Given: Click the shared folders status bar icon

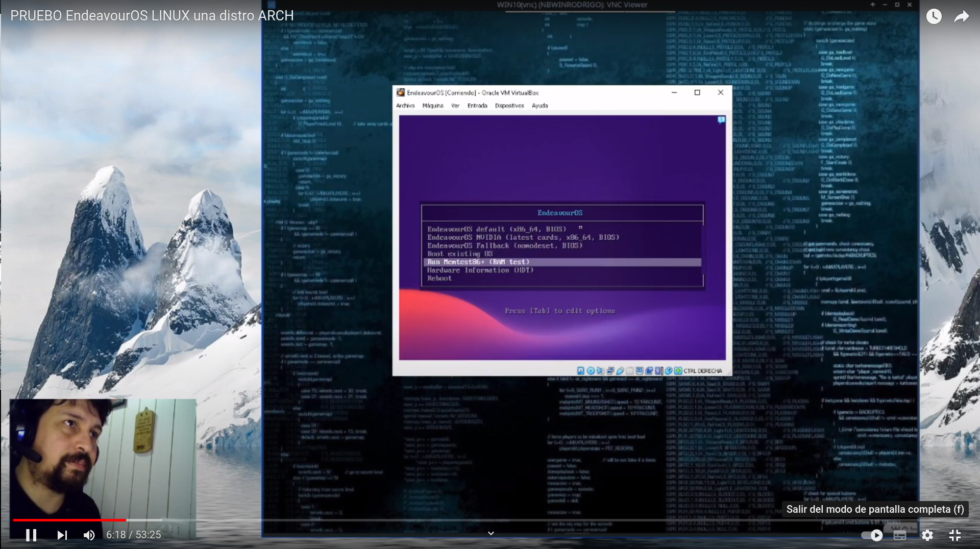Looking at the screenshot, I should tap(630, 371).
